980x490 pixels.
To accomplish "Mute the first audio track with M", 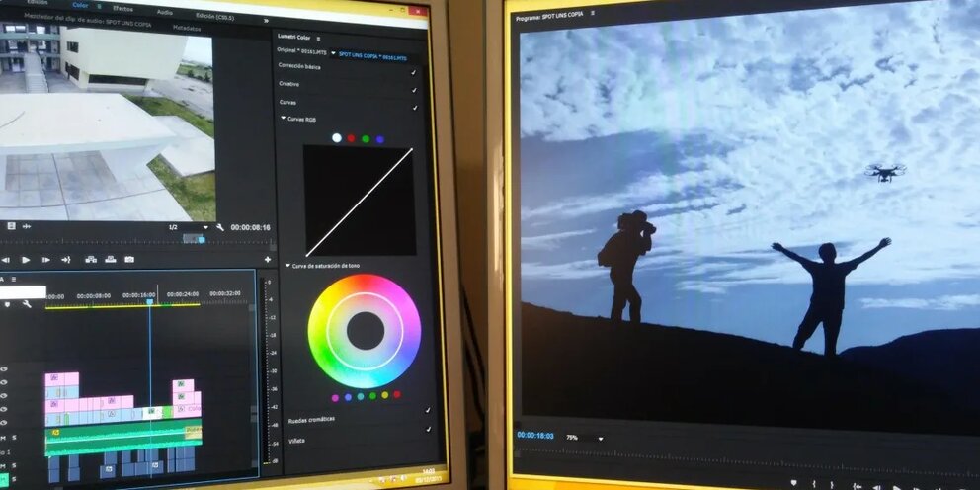I will (3, 437).
